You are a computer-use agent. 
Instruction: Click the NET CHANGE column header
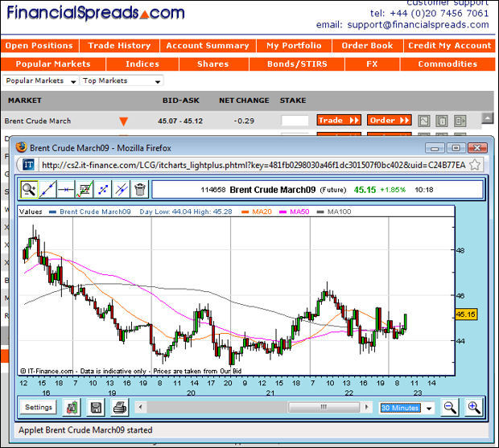244,101
